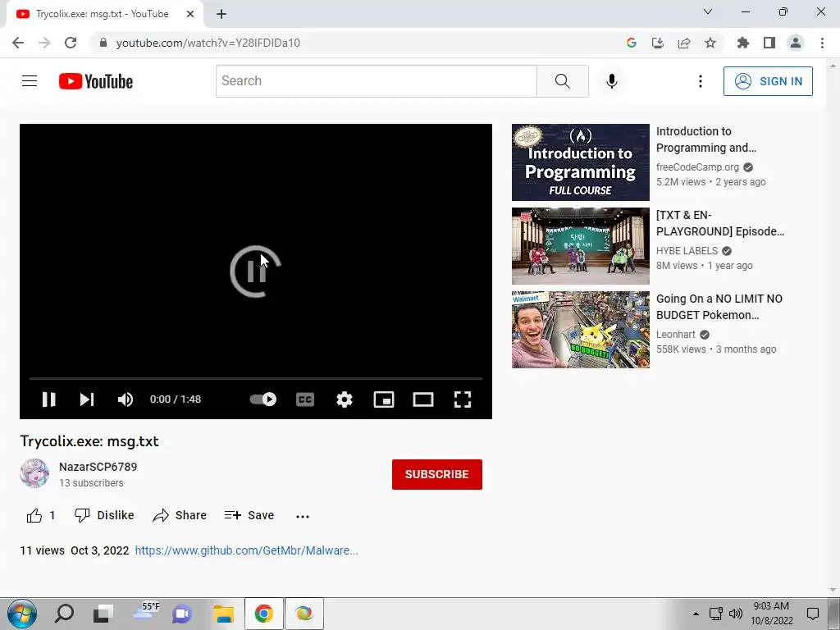Click the Dislike button
This screenshot has height=630, width=840.
point(104,515)
